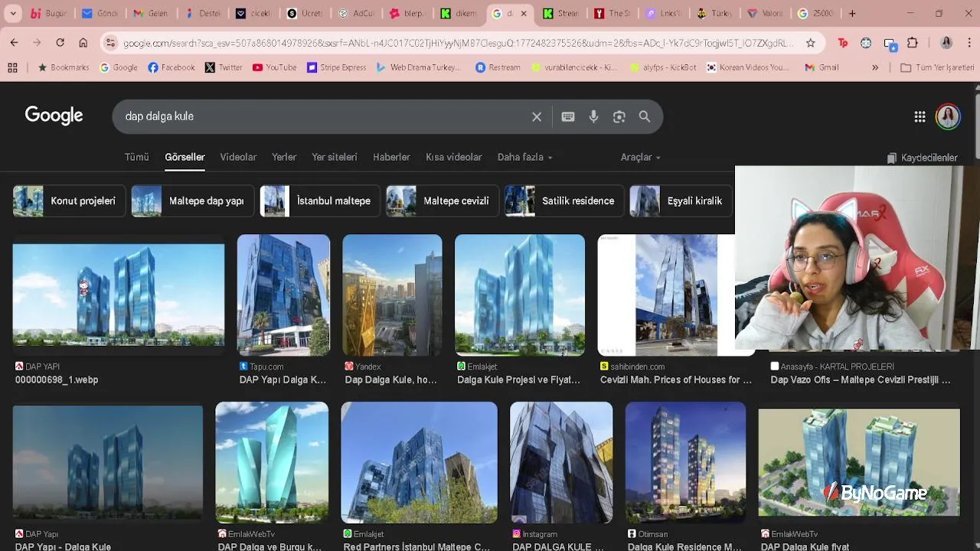The width and height of the screenshot is (980, 551).
Task: Select the Görseller tab
Action: click(x=185, y=157)
